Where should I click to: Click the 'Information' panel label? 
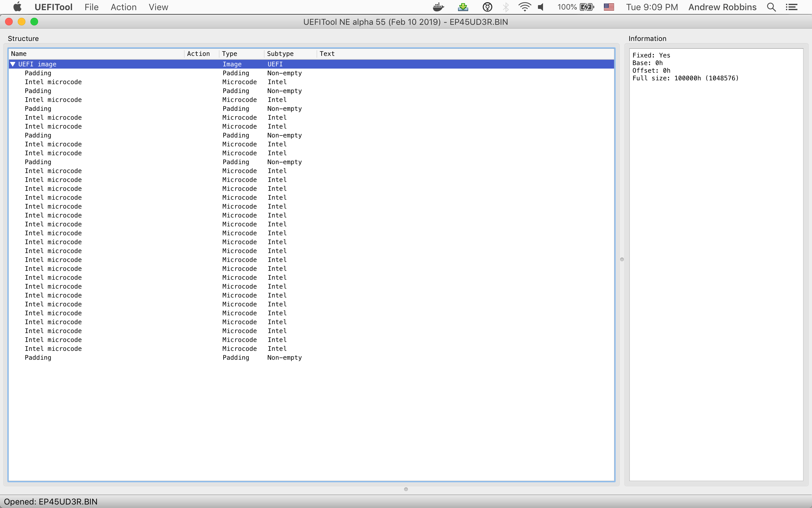[x=647, y=39]
